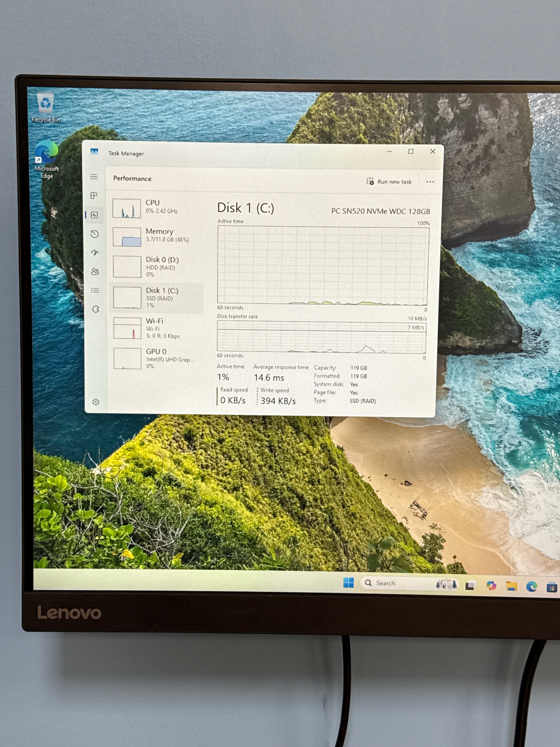
Task: Minimize the Task Manager window
Action: (x=389, y=151)
